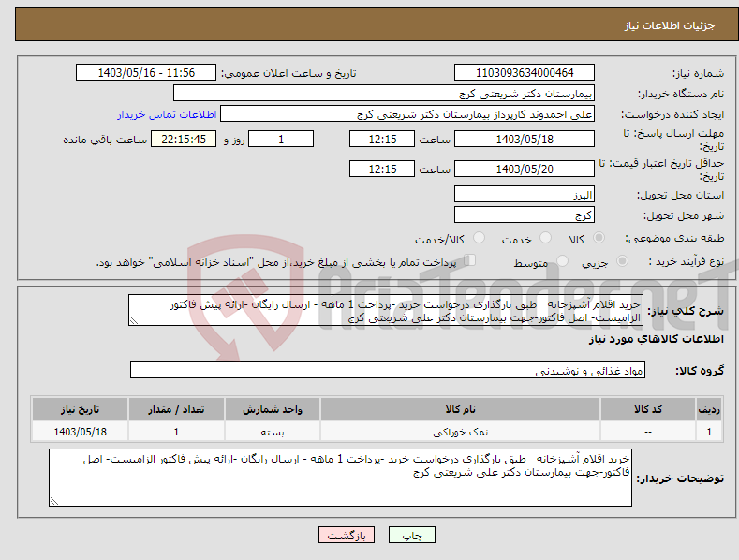Click the واحد شمارش column header

tap(273, 409)
